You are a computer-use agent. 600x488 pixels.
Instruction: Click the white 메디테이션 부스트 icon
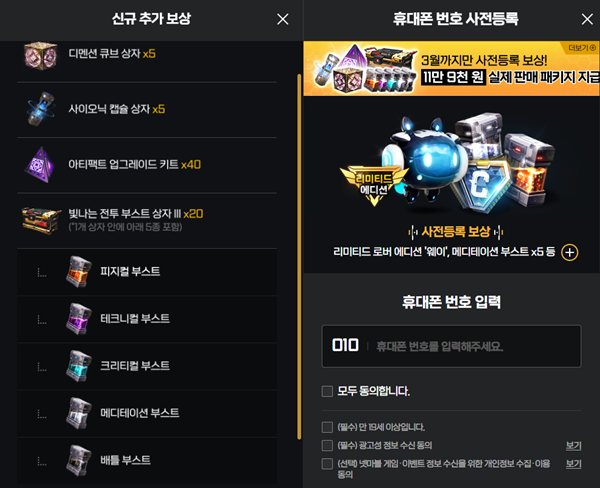(79, 413)
